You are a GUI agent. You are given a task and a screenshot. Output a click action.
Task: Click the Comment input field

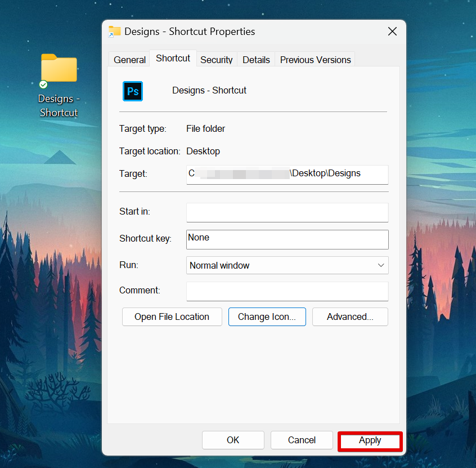pyautogui.click(x=287, y=291)
